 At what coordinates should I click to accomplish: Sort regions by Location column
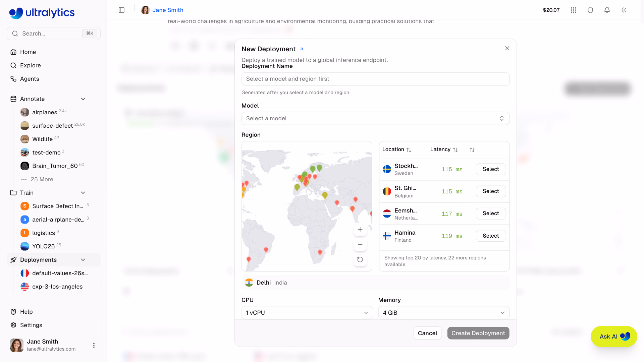(x=397, y=149)
